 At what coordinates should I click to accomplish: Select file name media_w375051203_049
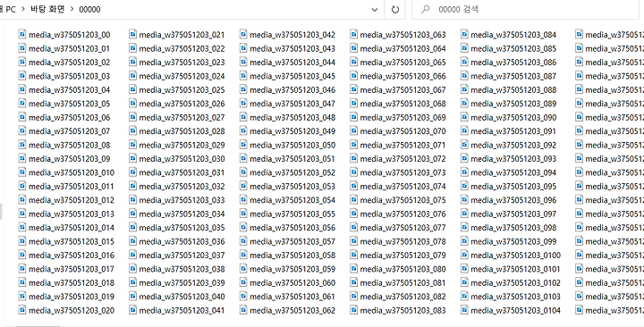pos(292,131)
